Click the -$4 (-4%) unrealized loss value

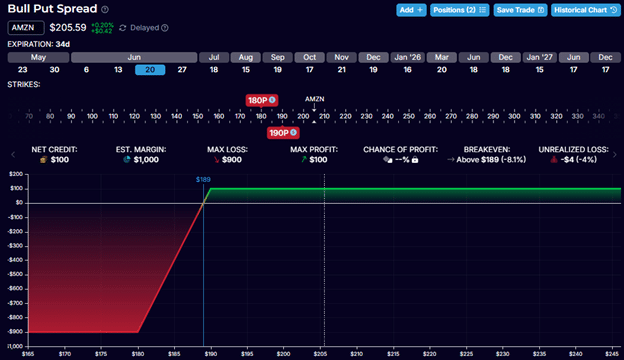(x=579, y=160)
